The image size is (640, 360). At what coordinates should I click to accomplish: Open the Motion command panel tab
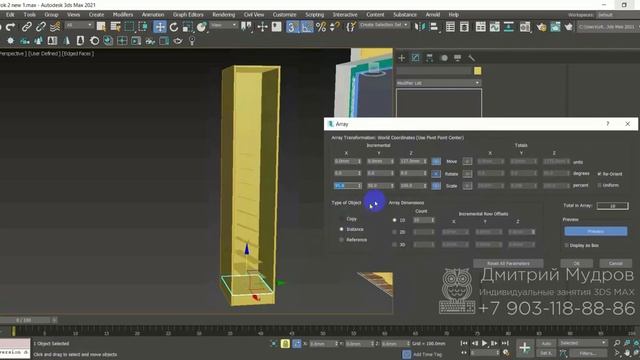click(444, 58)
